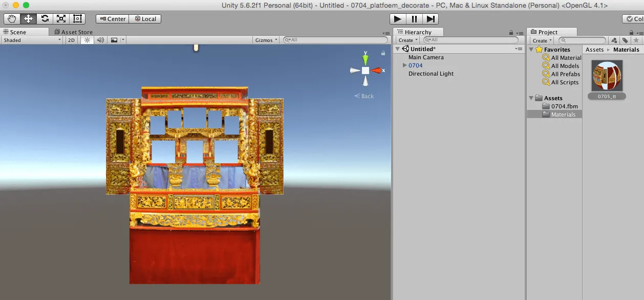This screenshot has width=644, height=300.
Task: Mute scene audio via the speaker icon
Action: tap(100, 40)
